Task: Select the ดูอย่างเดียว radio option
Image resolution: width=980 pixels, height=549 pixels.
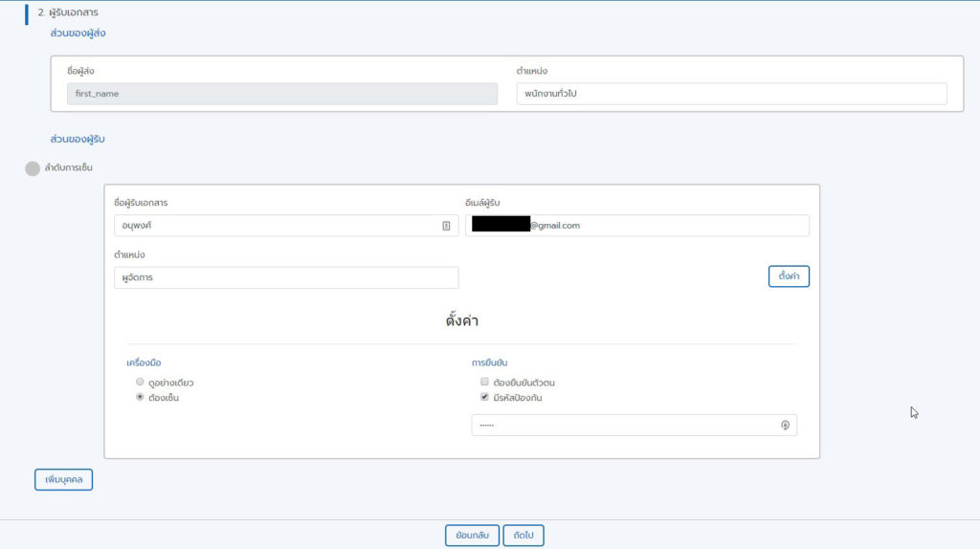Action: tap(140, 382)
